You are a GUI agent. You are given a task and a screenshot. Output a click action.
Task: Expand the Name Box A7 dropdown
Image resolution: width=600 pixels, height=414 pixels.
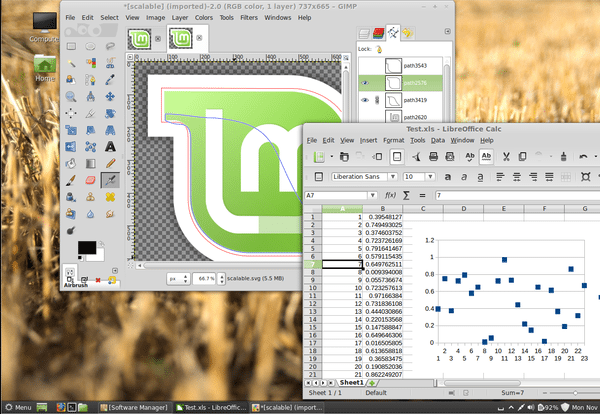(372, 196)
